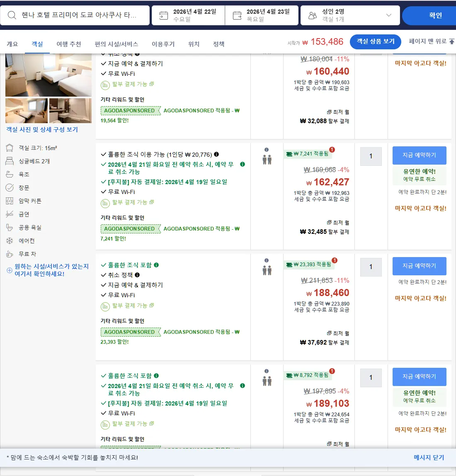456x476 pixels.
Task: Click the window check icon next to 창문
Action: 10,187
